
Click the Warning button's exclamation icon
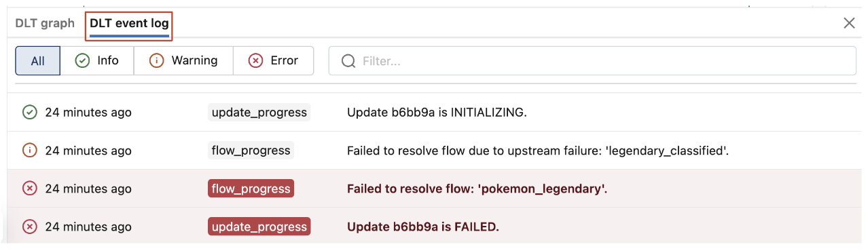[157, 60]
